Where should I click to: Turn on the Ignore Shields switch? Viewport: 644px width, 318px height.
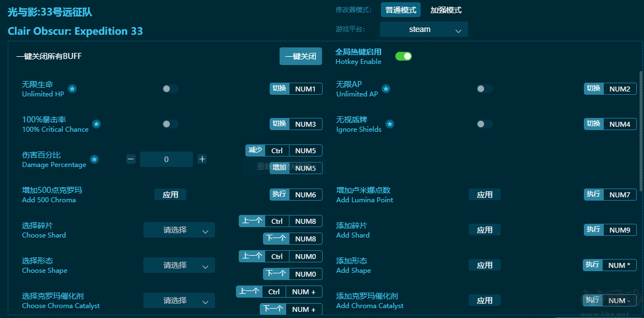click(484, 124)
